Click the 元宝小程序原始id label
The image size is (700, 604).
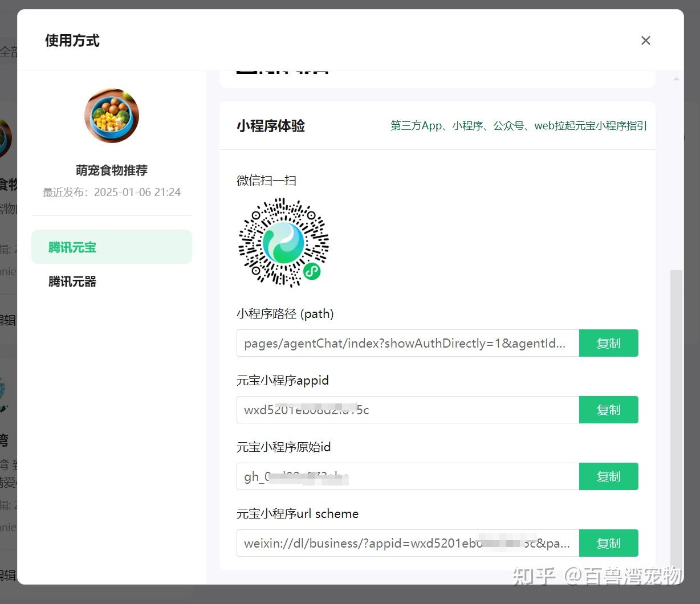pos(283,447)
